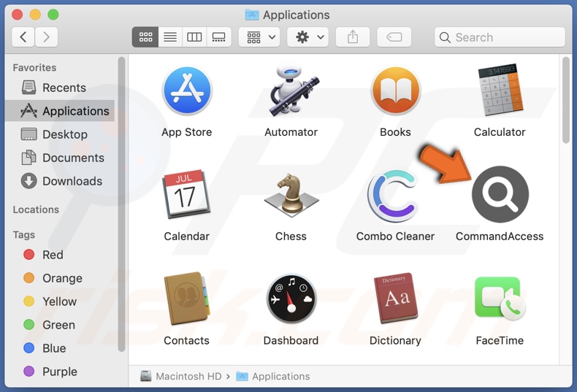Image resolution: width=577 pixels, height=392 pixels.
Task: Filter by the Yellow tag
Action: tap(60, 301)
